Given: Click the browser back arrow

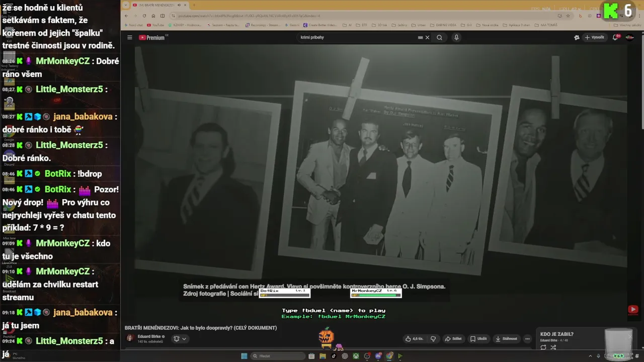Looking at the screenshot, I should pos(126,16).
